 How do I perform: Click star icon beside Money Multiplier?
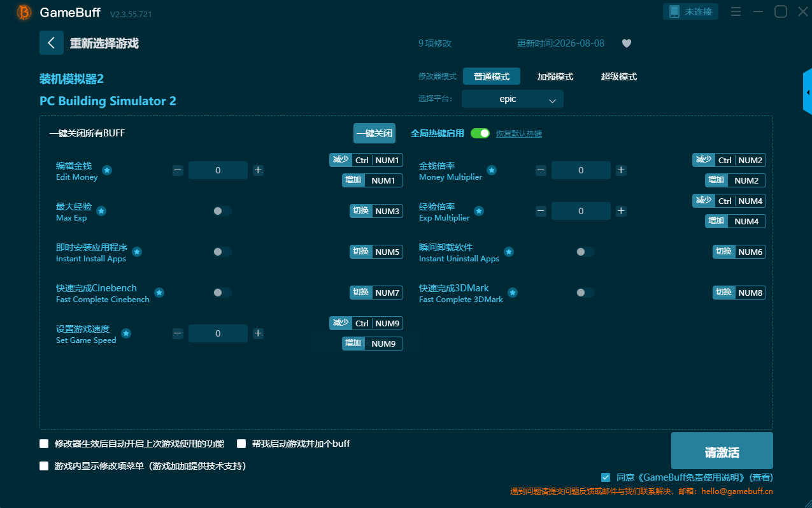(x=492, y=170)
